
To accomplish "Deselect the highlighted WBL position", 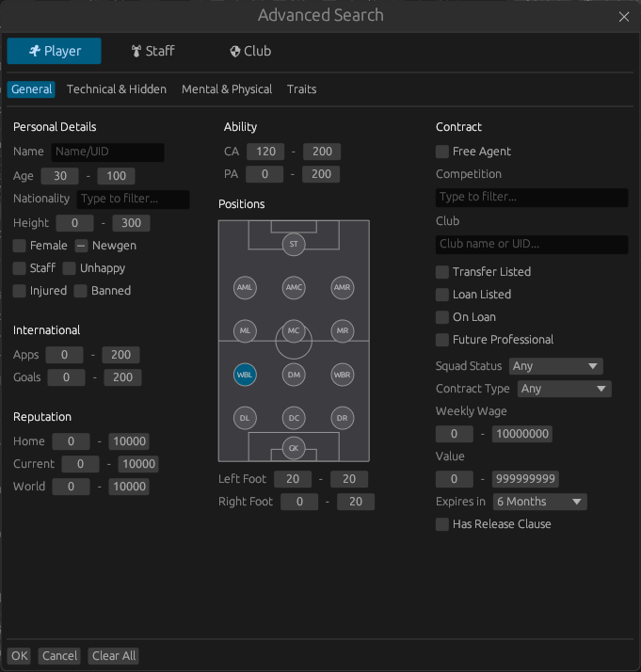I will pos(245,375).
